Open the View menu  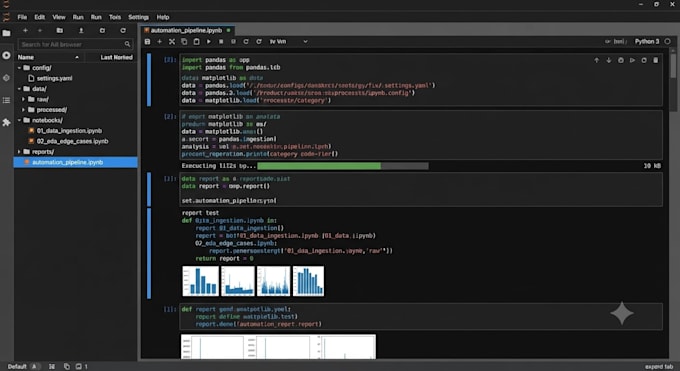tap(59, 17)
